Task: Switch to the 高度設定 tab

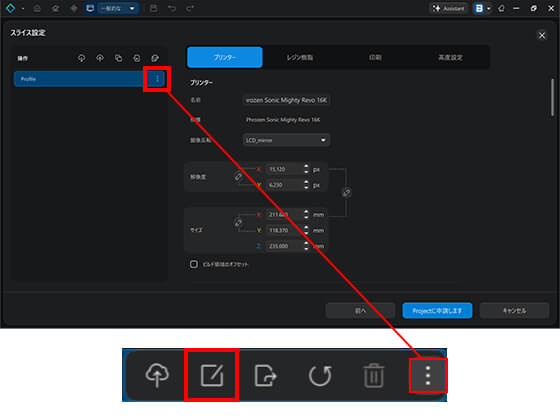Action: [x=450, y=57]
